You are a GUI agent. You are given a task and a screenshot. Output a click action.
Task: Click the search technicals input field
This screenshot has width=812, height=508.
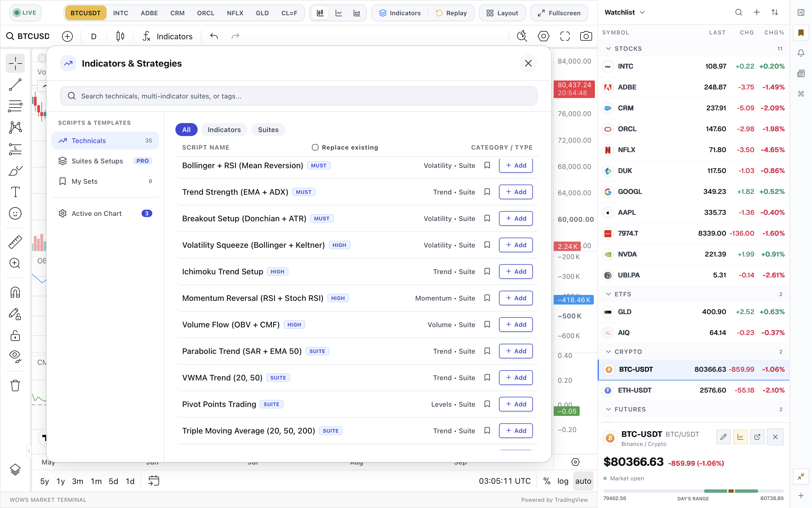point(299,96)
